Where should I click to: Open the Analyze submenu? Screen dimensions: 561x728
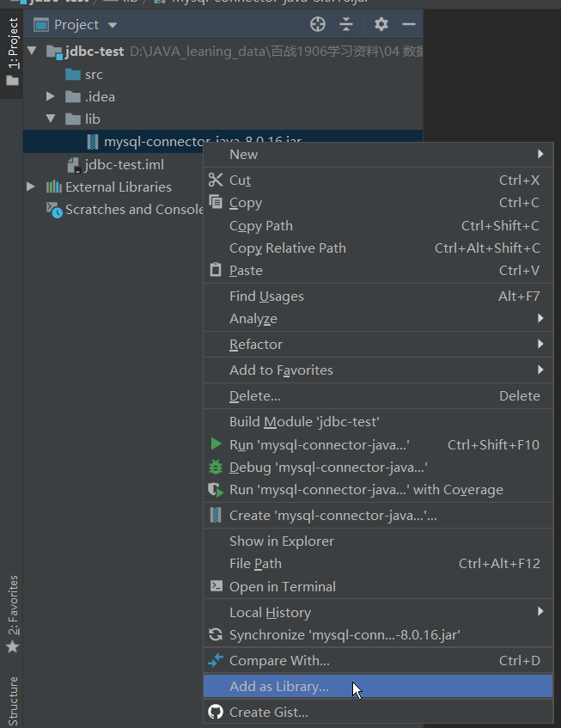pyautogui.click(x=378, y=319)
